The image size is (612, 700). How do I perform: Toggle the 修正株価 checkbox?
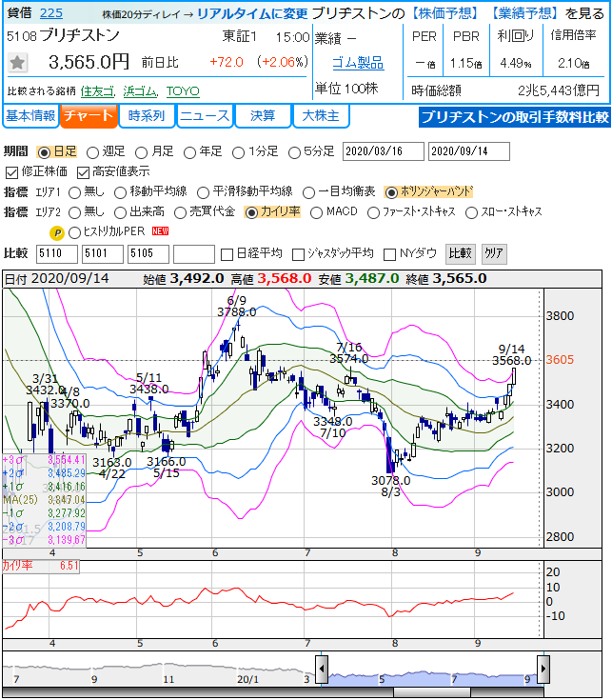click(x=11, y=172)
